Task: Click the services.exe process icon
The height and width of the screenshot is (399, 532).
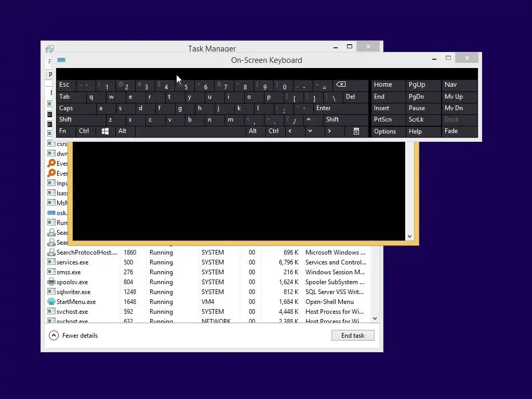Action: [x=51, y=262]
